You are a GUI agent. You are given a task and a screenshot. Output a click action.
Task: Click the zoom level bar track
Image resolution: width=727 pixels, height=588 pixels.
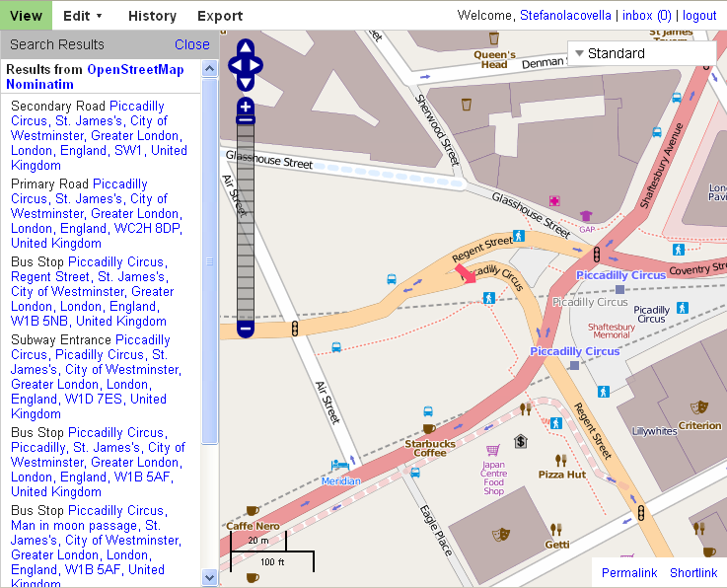pyautogui.click(x=246, y=223)
